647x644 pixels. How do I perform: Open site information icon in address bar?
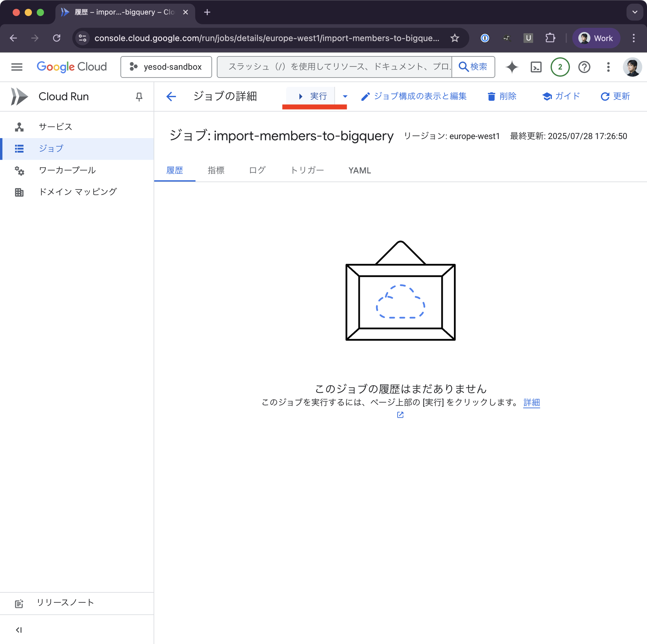(x=82, y=38)
